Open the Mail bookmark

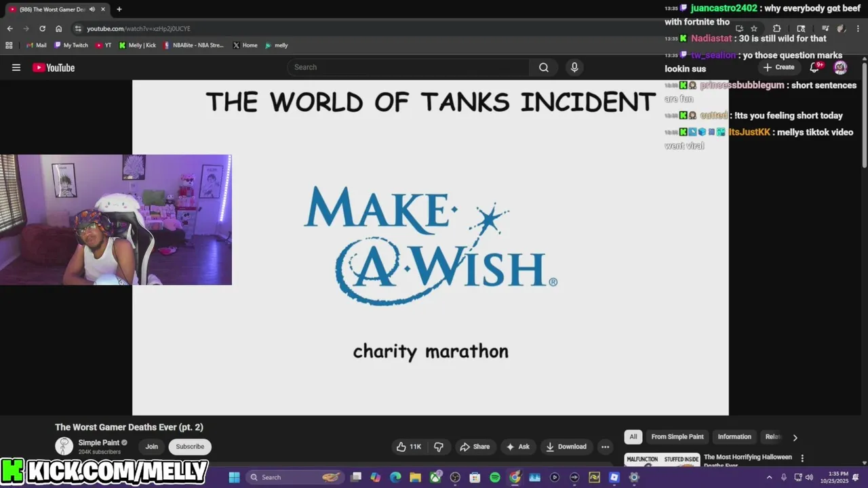[x=37, y=45]
